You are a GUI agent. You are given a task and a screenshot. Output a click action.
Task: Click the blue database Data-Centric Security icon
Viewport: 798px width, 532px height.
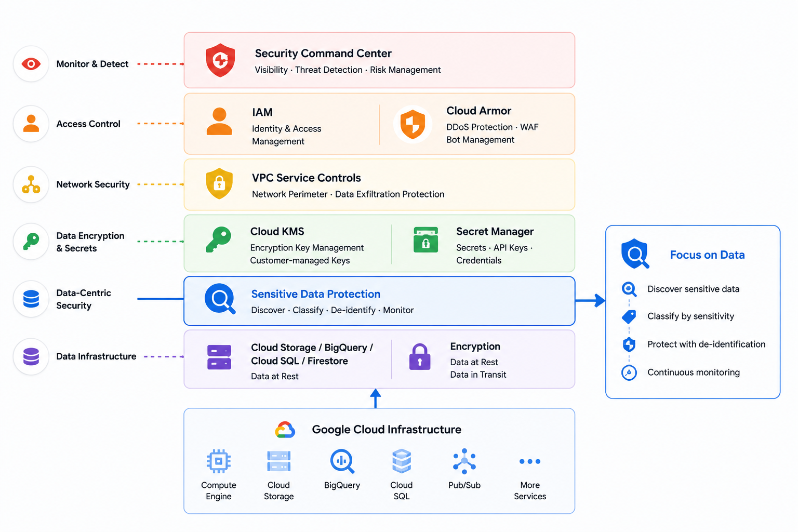point(31,299)
